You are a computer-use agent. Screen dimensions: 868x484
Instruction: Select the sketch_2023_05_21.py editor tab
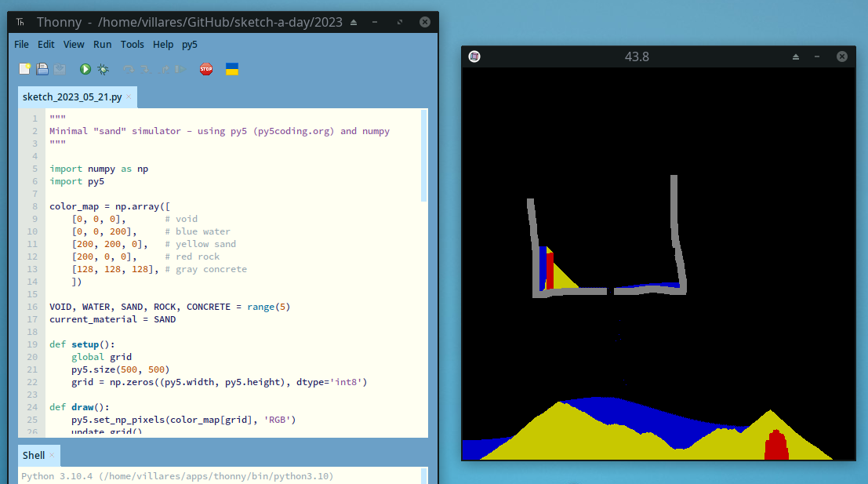72,97
